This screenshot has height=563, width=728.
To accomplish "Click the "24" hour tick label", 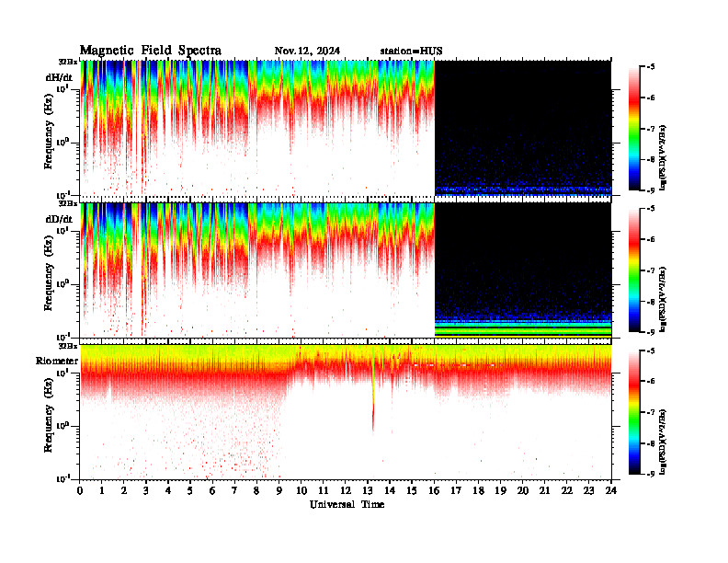I will pos(611,491).
